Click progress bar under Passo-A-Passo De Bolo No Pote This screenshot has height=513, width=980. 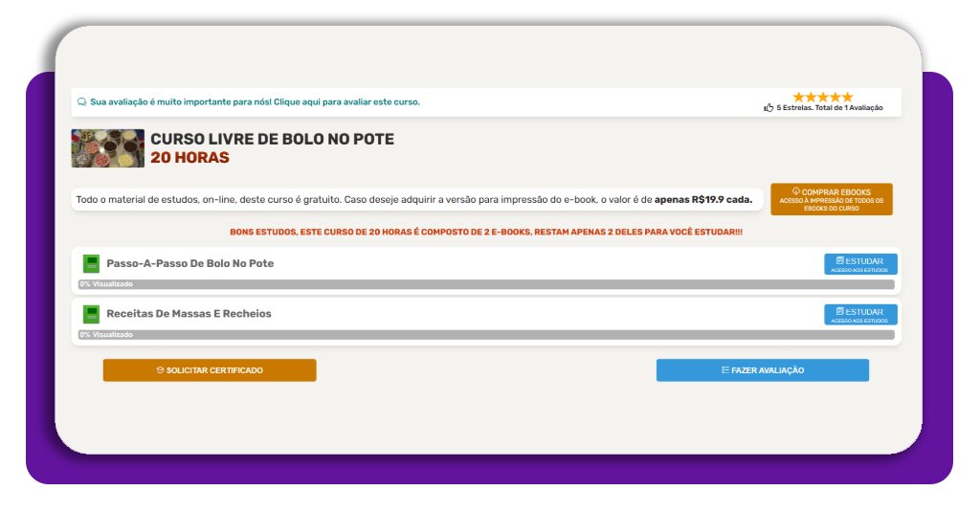486,284
